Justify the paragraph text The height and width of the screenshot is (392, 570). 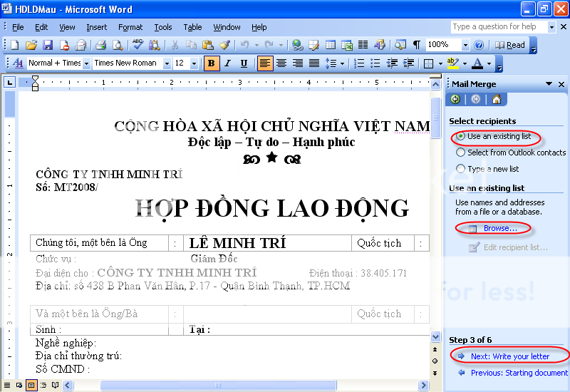coord(314,63)
